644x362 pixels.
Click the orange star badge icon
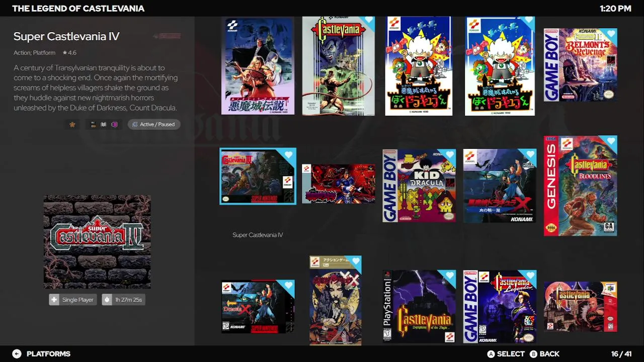(x=72, y=124)
